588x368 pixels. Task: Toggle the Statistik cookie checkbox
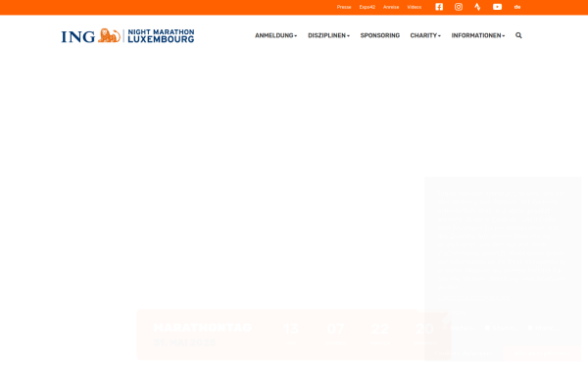click(487, 328)
